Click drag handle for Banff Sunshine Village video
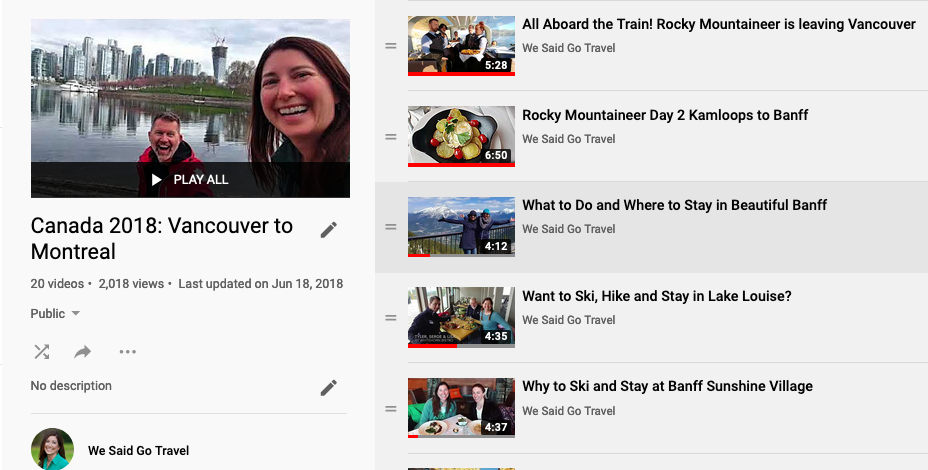Image resolution: width=928 pixels, height=470 pixels. [391, 409]
